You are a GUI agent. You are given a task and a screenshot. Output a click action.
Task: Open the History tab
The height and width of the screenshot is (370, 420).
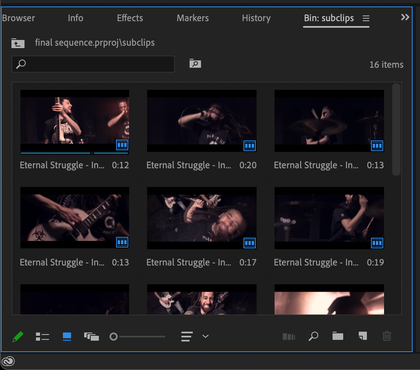256,18
